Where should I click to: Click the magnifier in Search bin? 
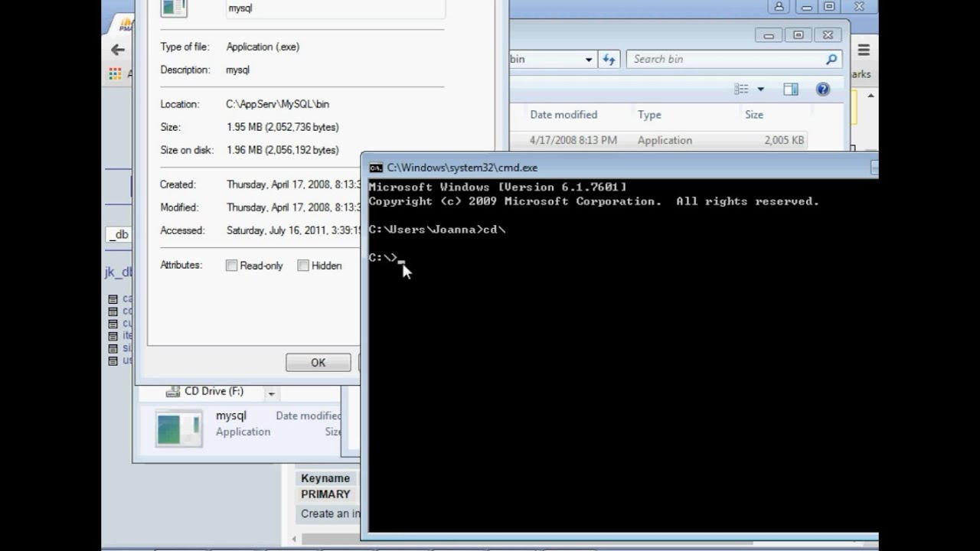[831, 59]
